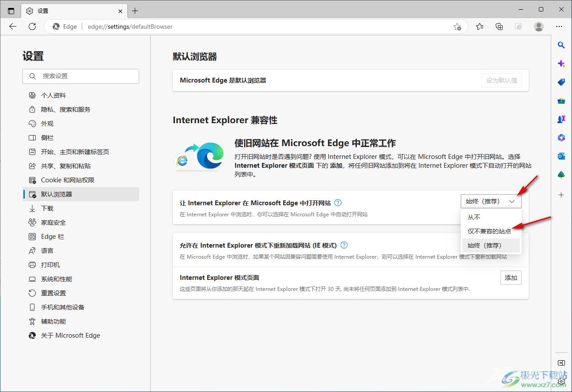Open the 始终（推荐）dropdown box
The image size is (572, 392).
tap(491, 201)
